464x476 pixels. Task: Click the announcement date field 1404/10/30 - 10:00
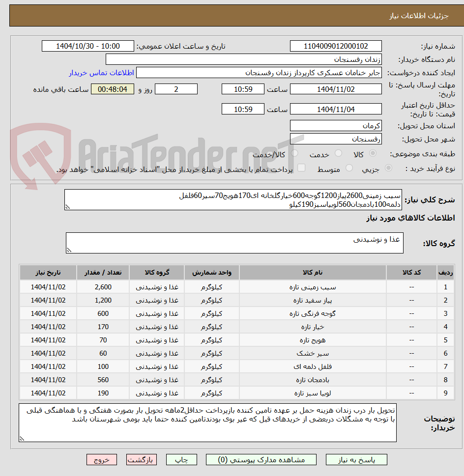click(x=88, y=46)
